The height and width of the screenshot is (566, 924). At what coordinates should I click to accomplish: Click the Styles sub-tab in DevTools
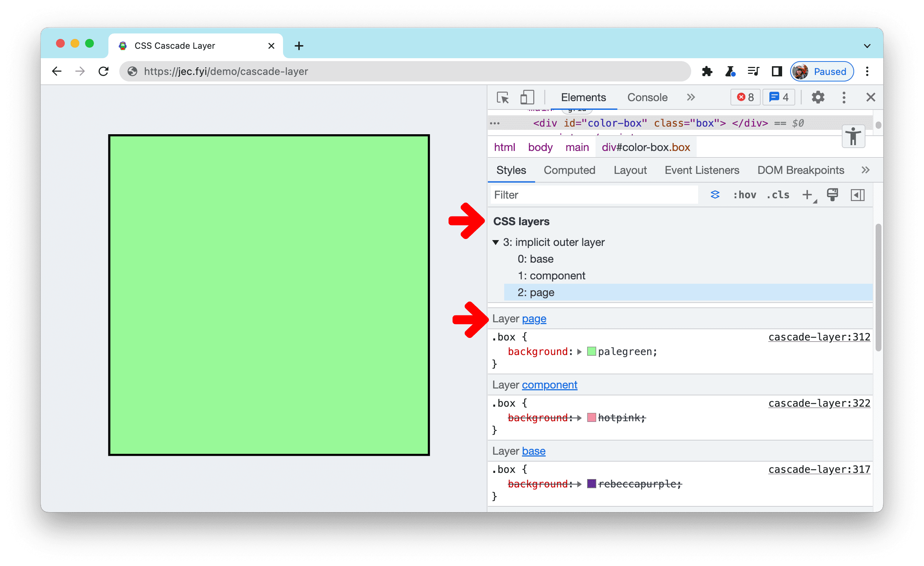[511, 170]
